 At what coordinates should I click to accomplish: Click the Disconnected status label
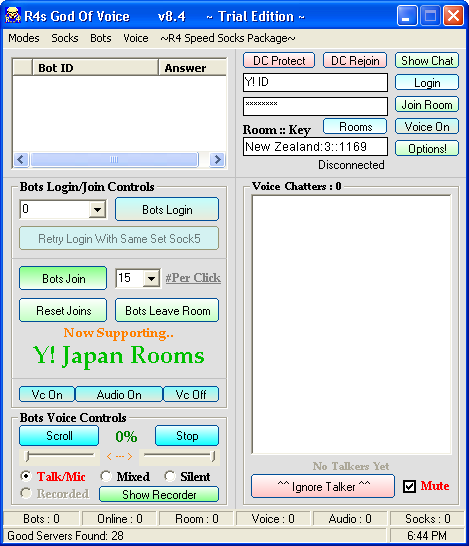[x=351, y=165]
